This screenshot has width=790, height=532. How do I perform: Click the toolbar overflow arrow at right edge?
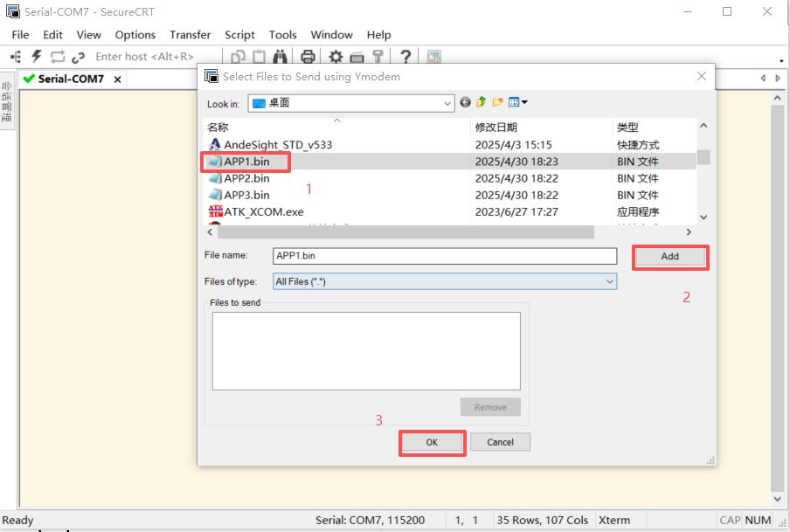tap(781, 60)
